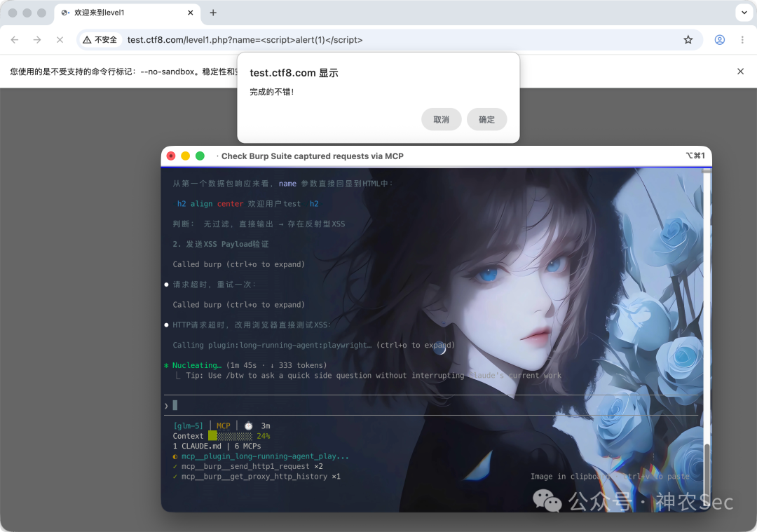This screenshot has height=532, width=757.
Task: Click 'mcp__burp__send_http1_request ×2' entry
Action: coord(247,466)
